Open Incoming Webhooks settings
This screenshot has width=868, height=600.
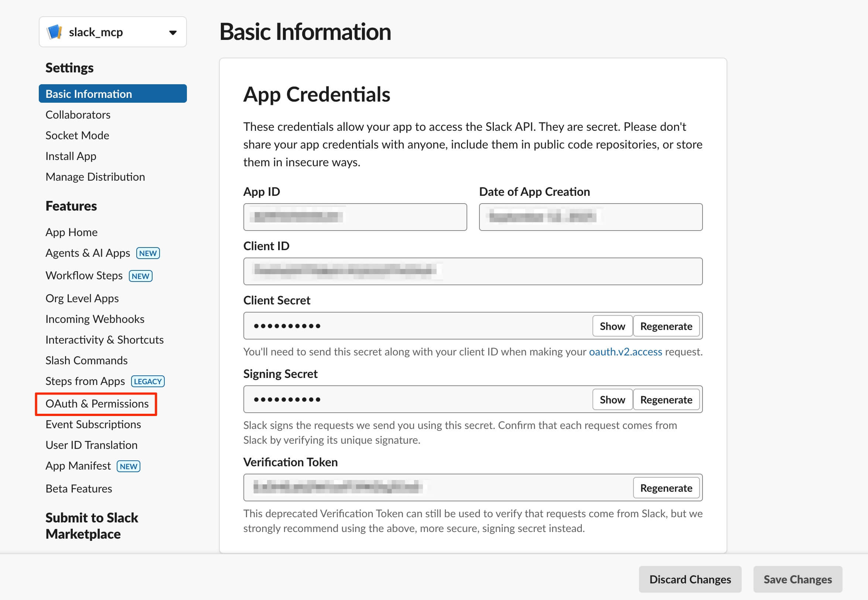pyautogui.click(x=95, y=319)
